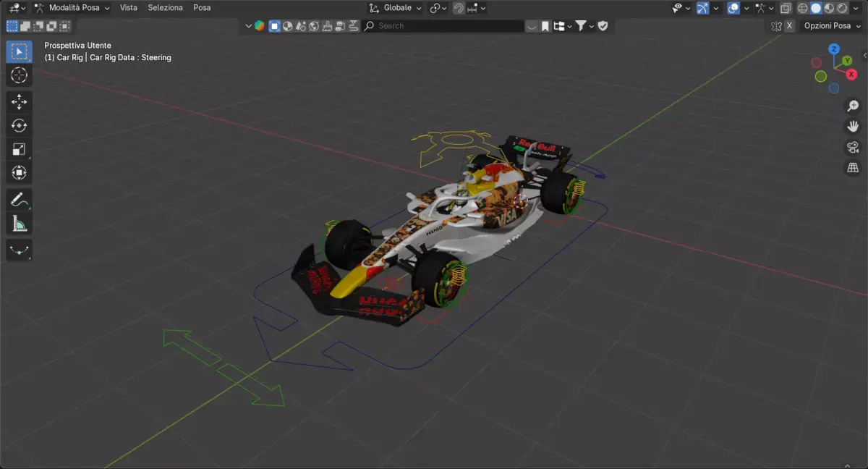868x469 pixels.
Task: Click the highlighted blue square filter icon
Action: point(274,26)
